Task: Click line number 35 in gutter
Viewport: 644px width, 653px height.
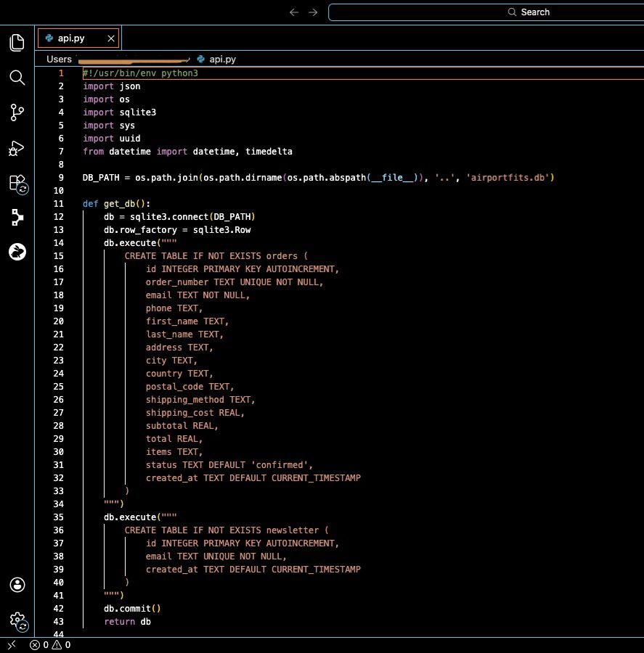Action: [x=58, y=517]
